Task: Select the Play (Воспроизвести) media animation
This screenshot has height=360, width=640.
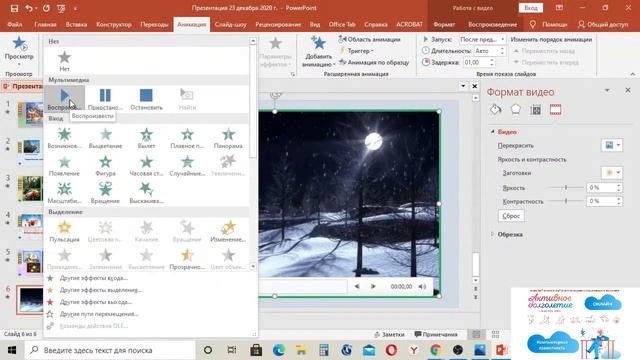Action: 64,99
